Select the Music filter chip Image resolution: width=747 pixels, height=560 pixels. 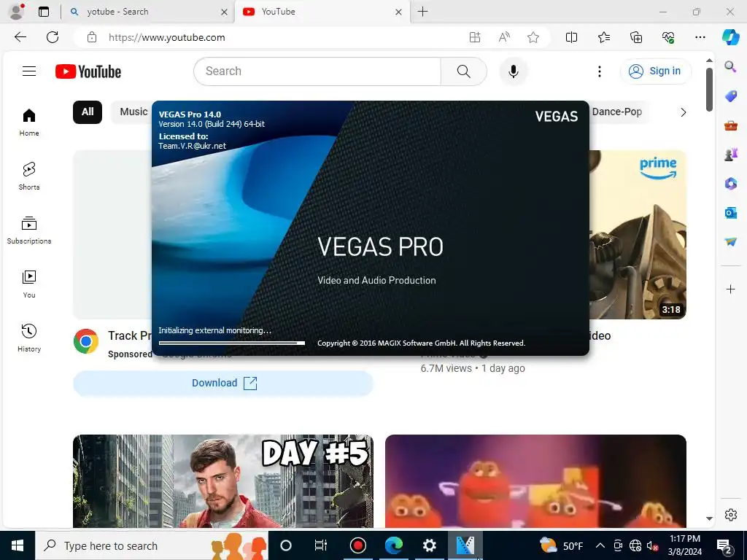click(x=133, y=112)
